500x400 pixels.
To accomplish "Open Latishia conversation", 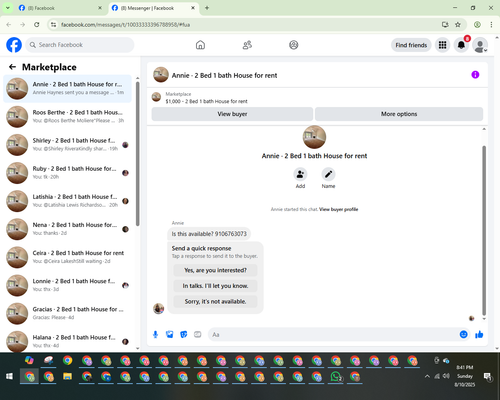I will (67, 201).
